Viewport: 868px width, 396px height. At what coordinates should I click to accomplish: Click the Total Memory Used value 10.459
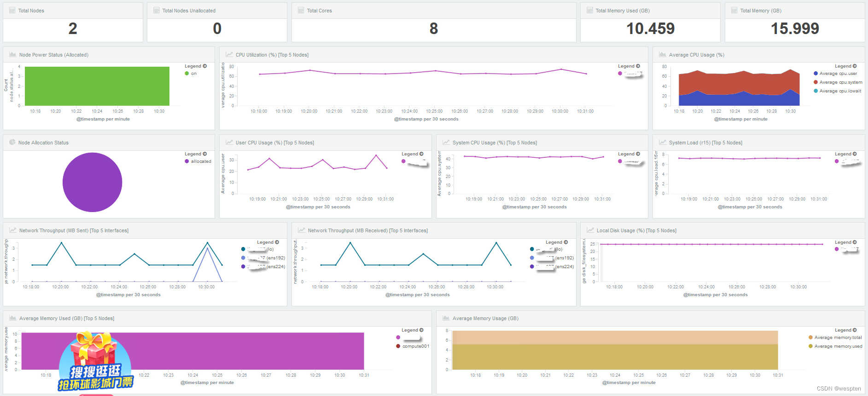(x=650, y=29)
